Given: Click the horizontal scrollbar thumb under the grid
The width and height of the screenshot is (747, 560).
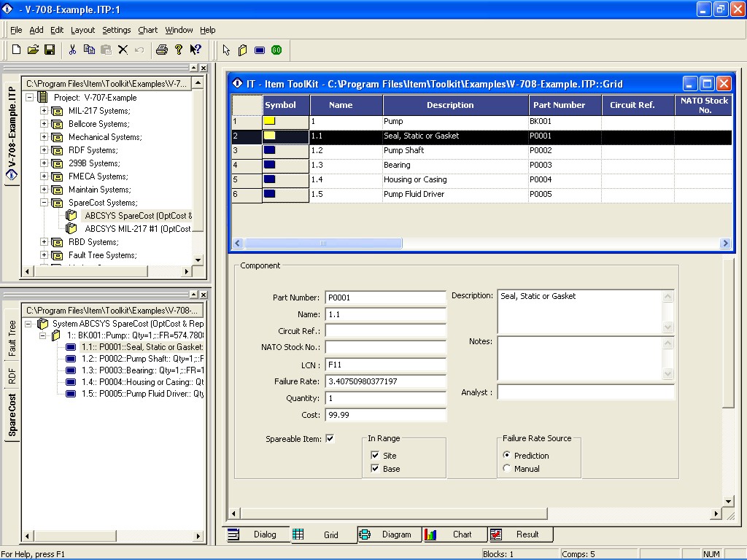Looking at the screenshot, I should tap(323, 244).
